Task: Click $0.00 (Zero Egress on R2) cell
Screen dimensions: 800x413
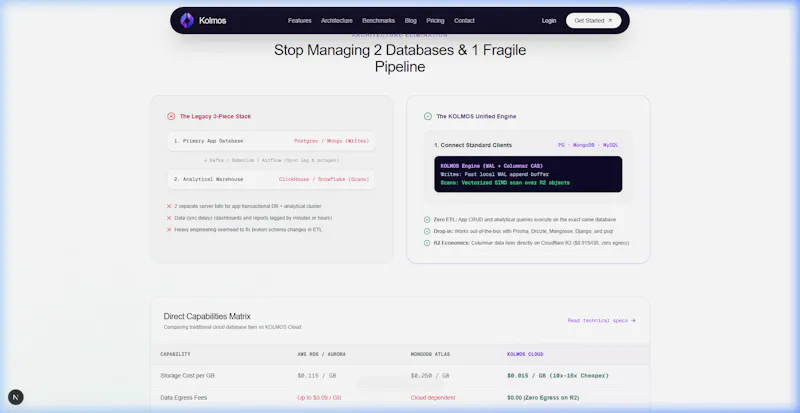Action: point(543,398)
